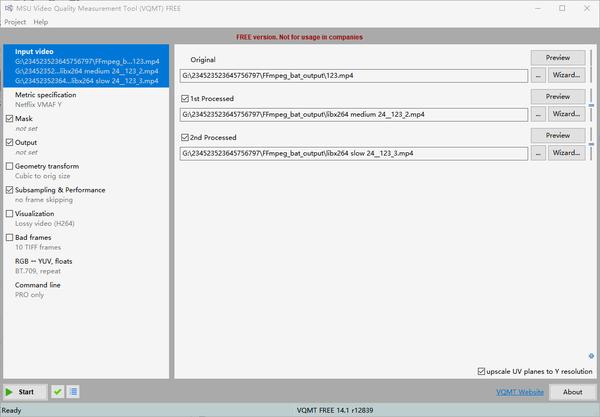The image size is (600, 417).
Task: Click the 'PRO only' text
Action: (29, 295)
